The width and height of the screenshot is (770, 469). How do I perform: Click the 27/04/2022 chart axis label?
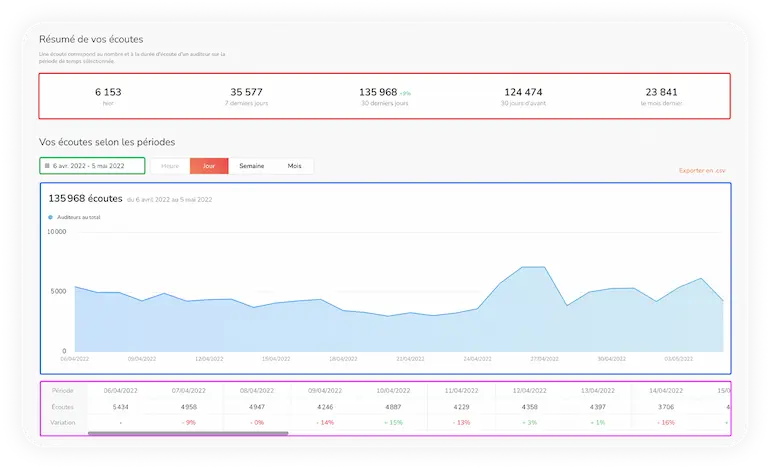[545, 359]
